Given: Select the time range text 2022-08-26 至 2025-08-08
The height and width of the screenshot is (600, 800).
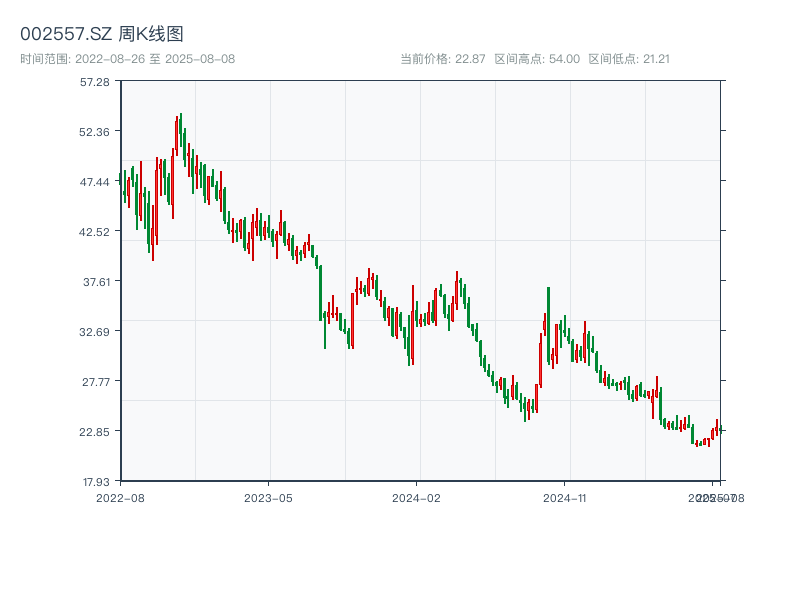Looking at the screenshot, I should 155,59.
